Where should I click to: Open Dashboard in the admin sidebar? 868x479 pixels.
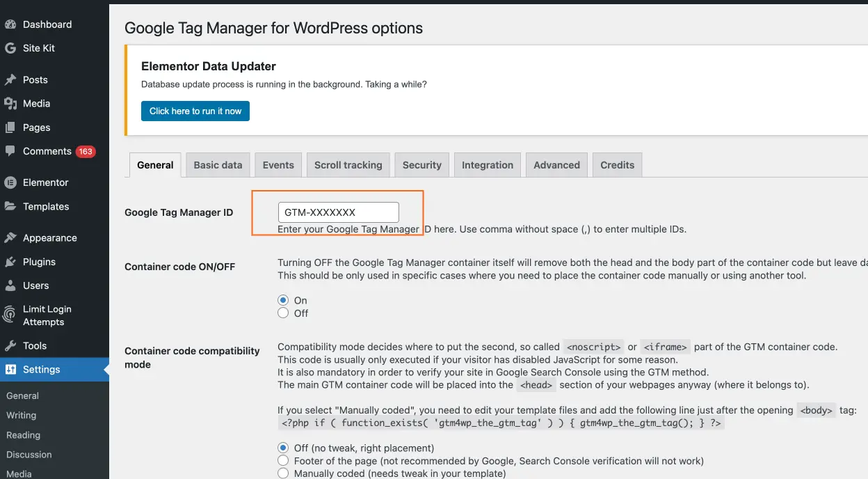(47, 24)
